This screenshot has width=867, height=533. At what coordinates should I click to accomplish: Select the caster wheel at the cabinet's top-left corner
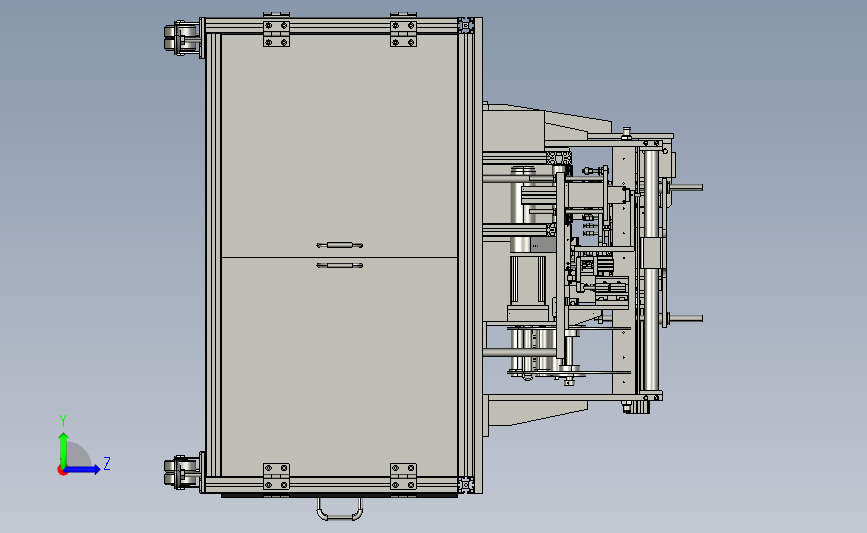click(x=181, y=38)
